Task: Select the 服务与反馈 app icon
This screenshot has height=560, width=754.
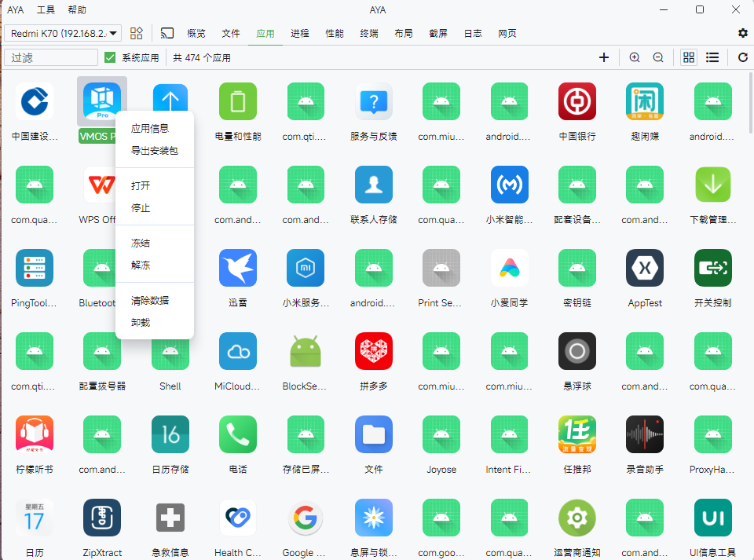Action: (x=374, y=101)
